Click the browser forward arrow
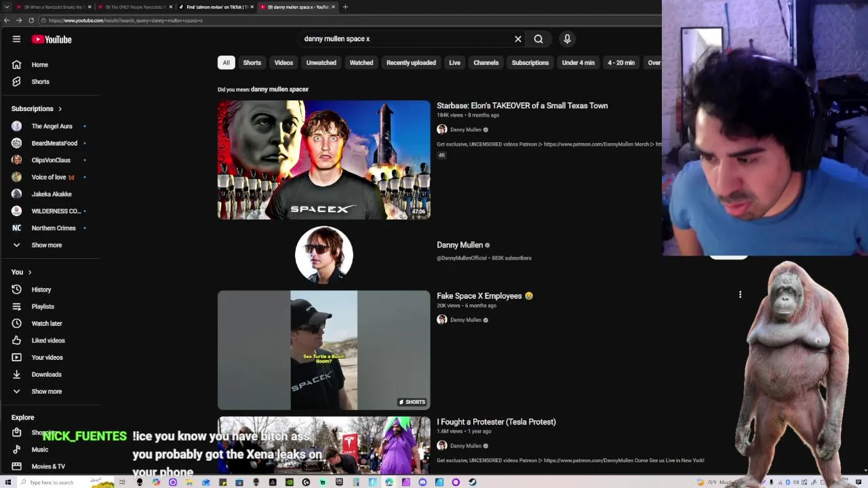 click(x=19, y=20)
